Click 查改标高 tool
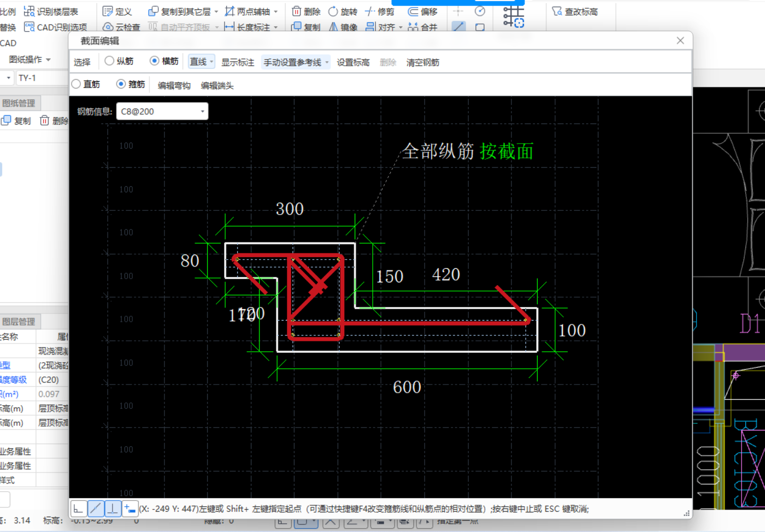Screen dimensions: 765x532 (575, 11)
